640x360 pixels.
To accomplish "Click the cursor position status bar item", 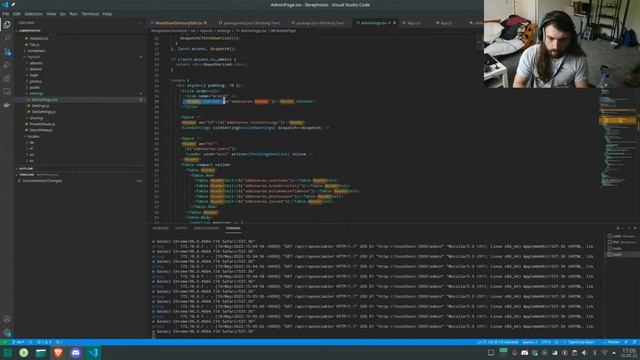I will (498, 342).
